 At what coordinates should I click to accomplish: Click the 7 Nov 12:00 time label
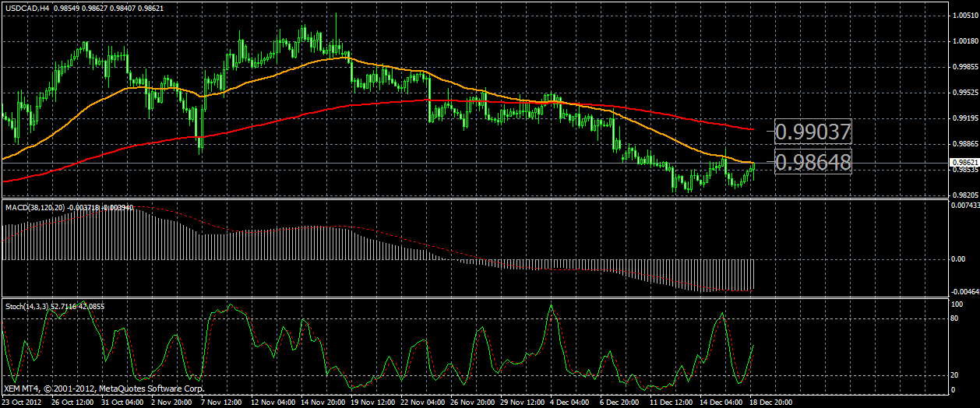(223, 402)
